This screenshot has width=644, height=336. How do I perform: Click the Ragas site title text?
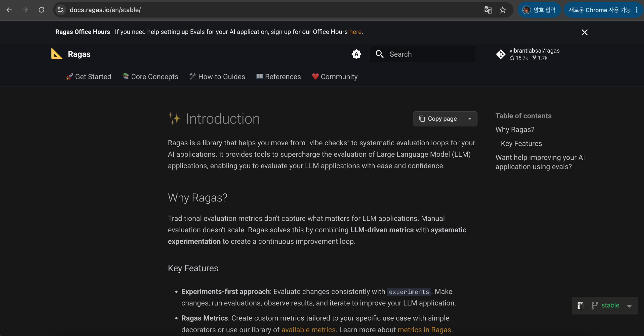[79, 54]
